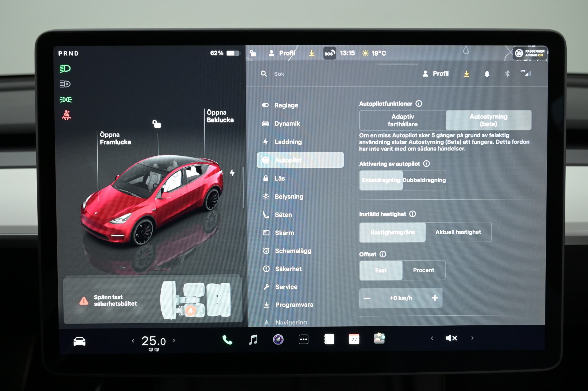This screenshot has width=588, height=391.
Task: Tap Öppna Framlucka to open frunk
Action: (115, 138)
